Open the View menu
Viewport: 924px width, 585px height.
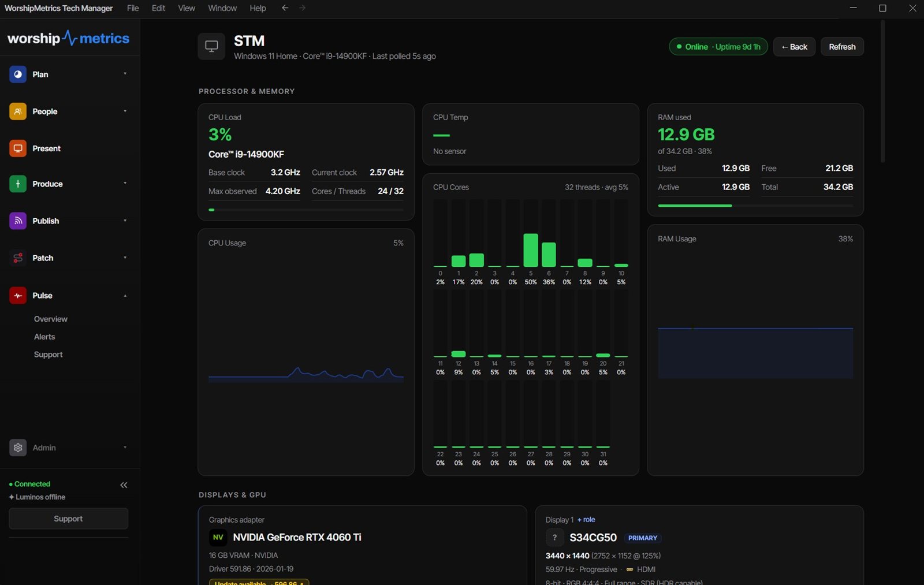pos(187,8)
